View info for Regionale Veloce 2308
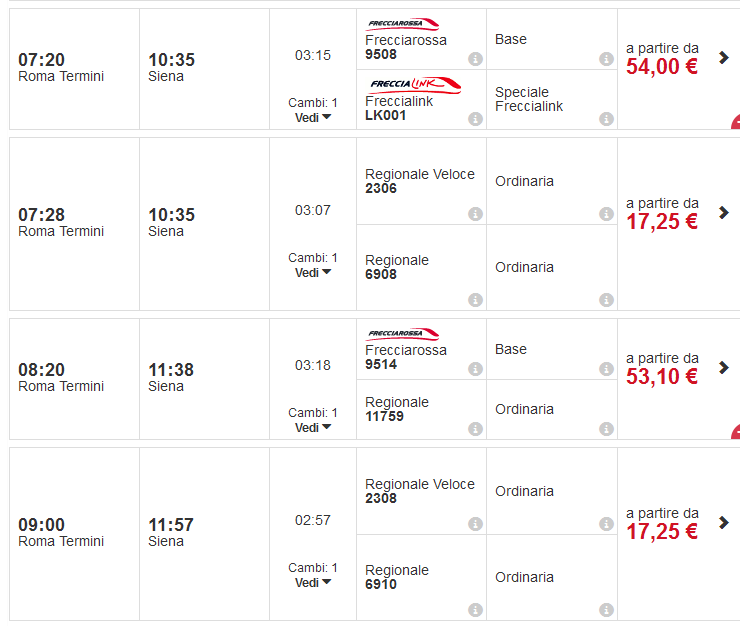 [x=475, y=524]
